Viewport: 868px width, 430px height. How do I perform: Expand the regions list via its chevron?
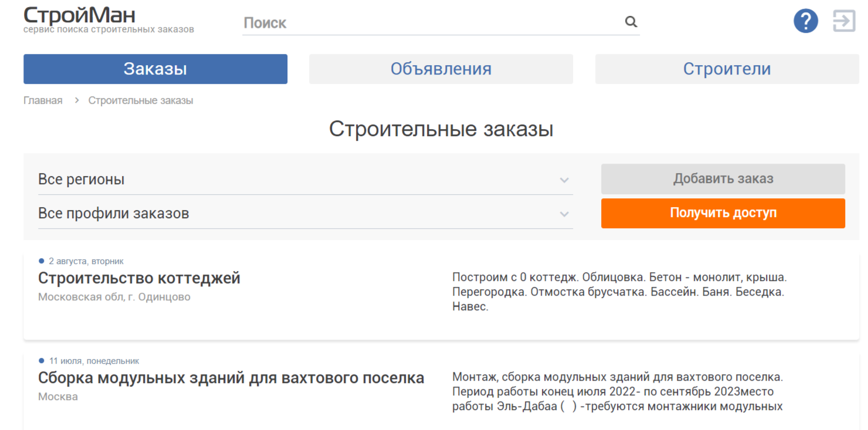(564, 180)
